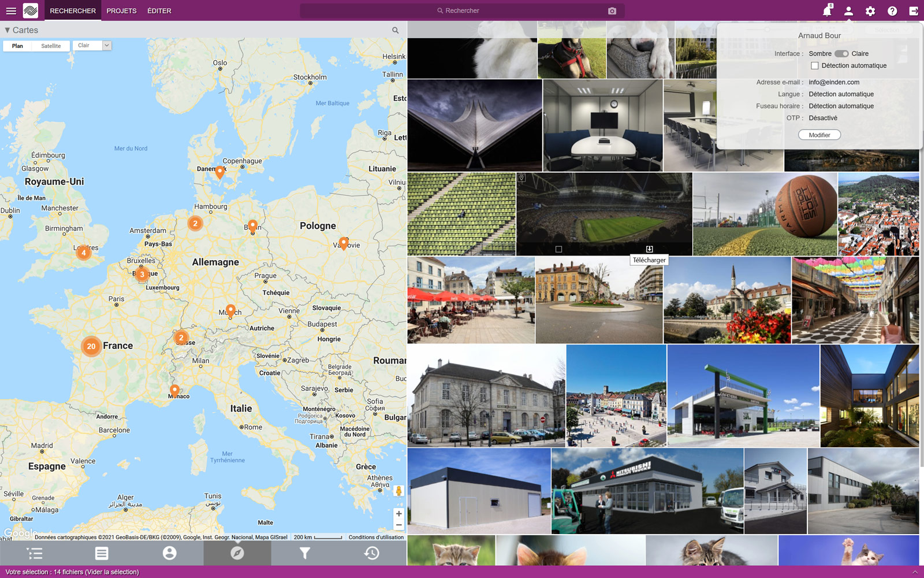Viewport: 924px width, 578px height.
Task: Enable the Détection automatique checkbox
Action: pyautogui.click(x=815, y=65)
